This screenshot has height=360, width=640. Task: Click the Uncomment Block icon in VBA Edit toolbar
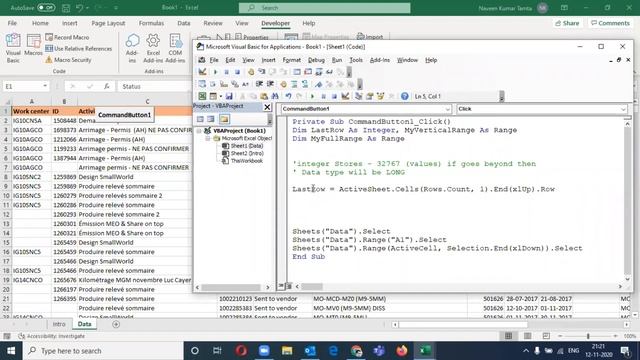coord(305,84)
